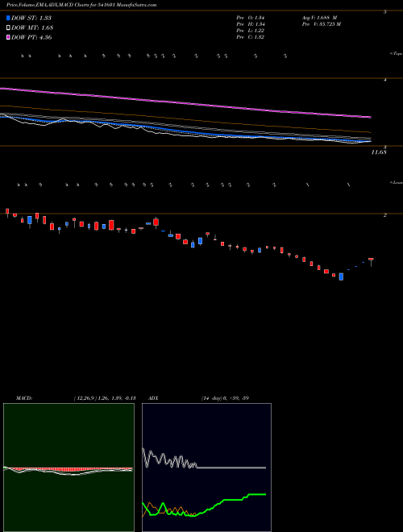403x532 pixels.
Task: Click the 'Pre C: 1.32' value
Action: [x=251, y=37]
